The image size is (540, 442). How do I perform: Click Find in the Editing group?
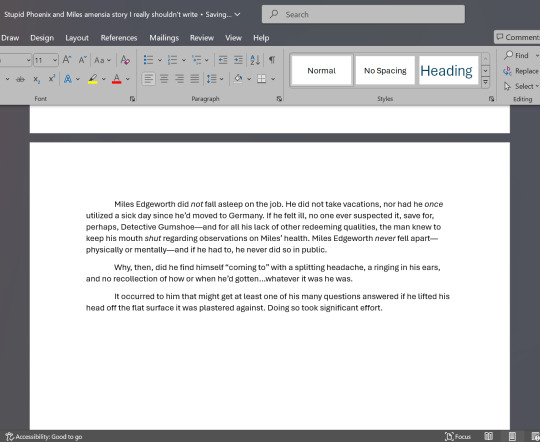coord(517,55)
